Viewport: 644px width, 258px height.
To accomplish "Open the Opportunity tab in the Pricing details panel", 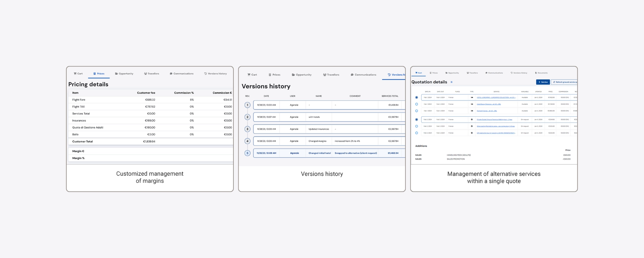I will pos(124,74).
